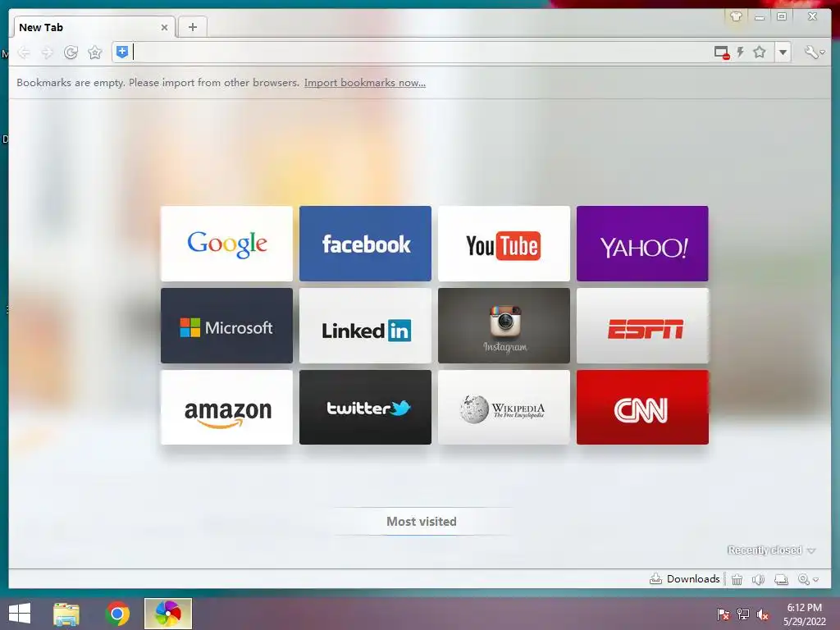This screenshot has width=840, height=630.
Task: Launch Google Chrome from the taskbar
Action: (x=117, y=614)
